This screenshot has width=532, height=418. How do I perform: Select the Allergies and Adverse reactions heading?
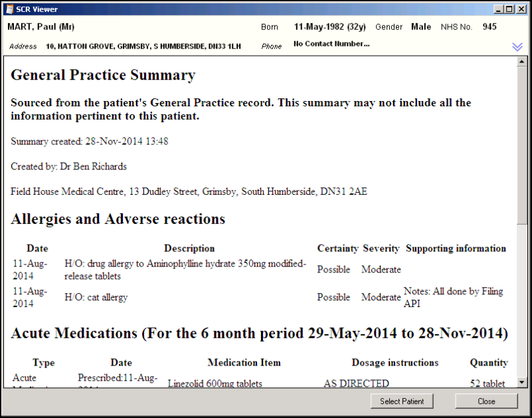118,219
